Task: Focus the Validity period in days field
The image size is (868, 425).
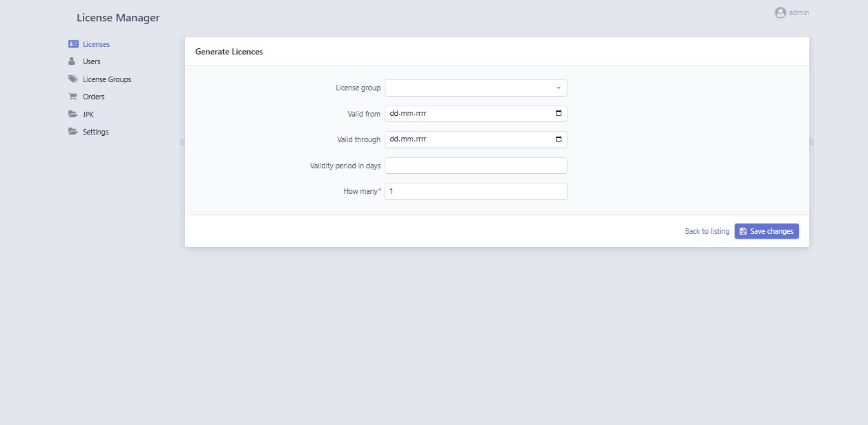Action: [476, 166]
